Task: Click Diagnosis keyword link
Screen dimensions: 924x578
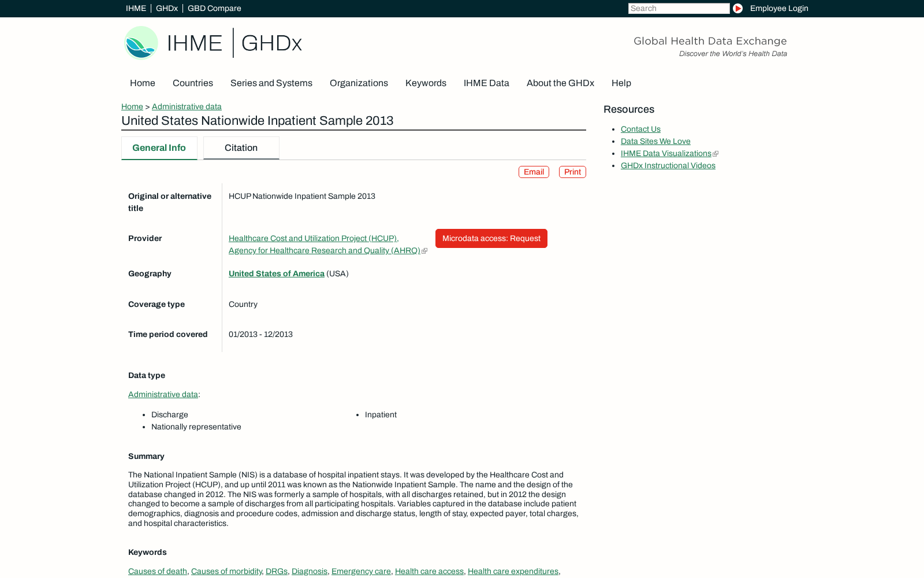Action: tap(310, 571)
